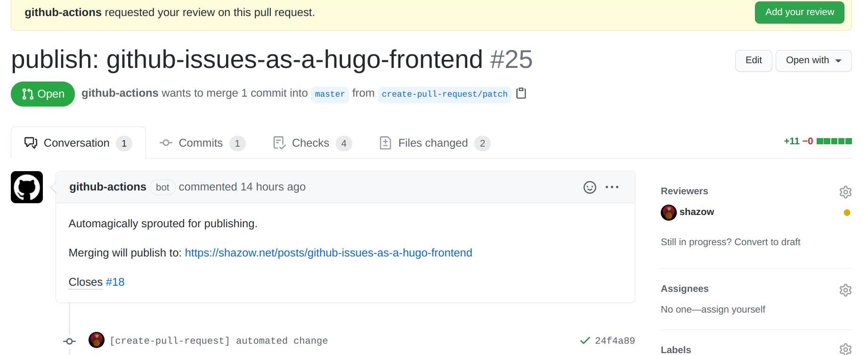Open the shazow.net post link
This screenshot has width=868, height=355.
(x=328, y=253)
